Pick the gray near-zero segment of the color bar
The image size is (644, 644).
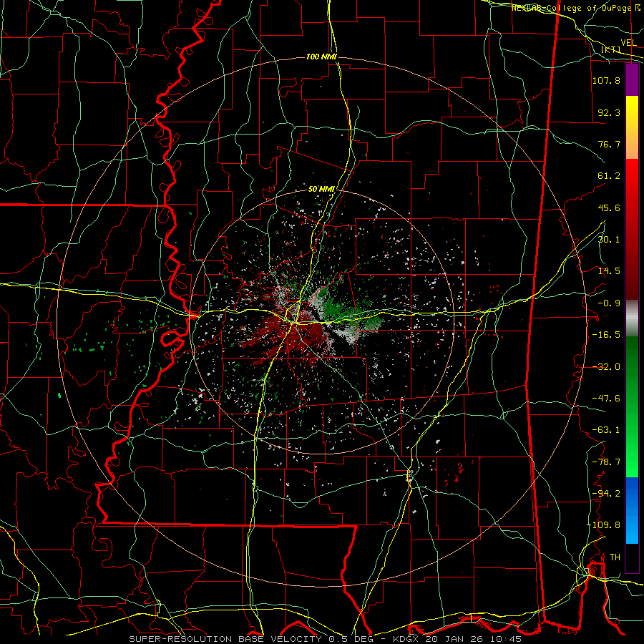pyautogui.click(x=632, y=318)
